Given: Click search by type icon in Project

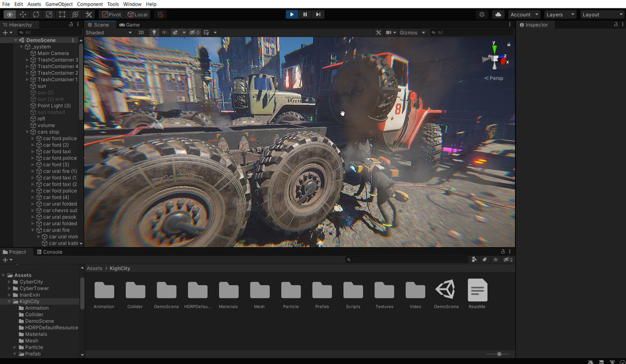Looking at the screenshot, I should [x=474, y=259].
